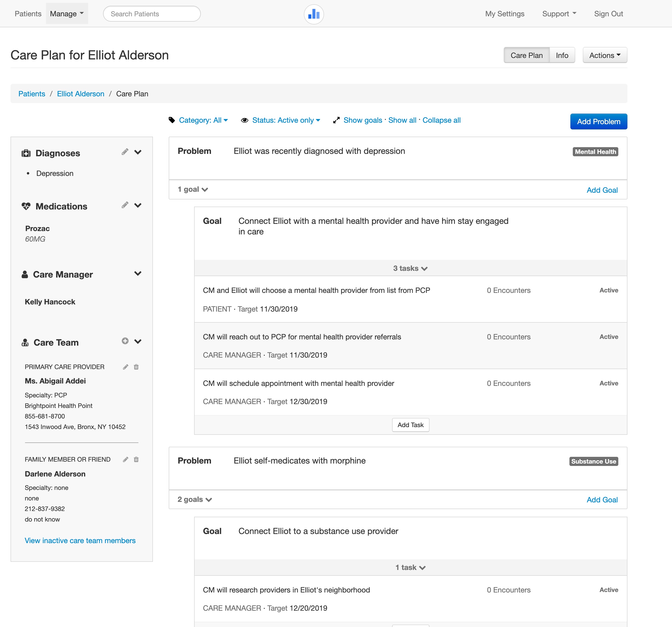Edit Medications with the pencil icon
672x627 pixels.
click(x=125, y=205)
